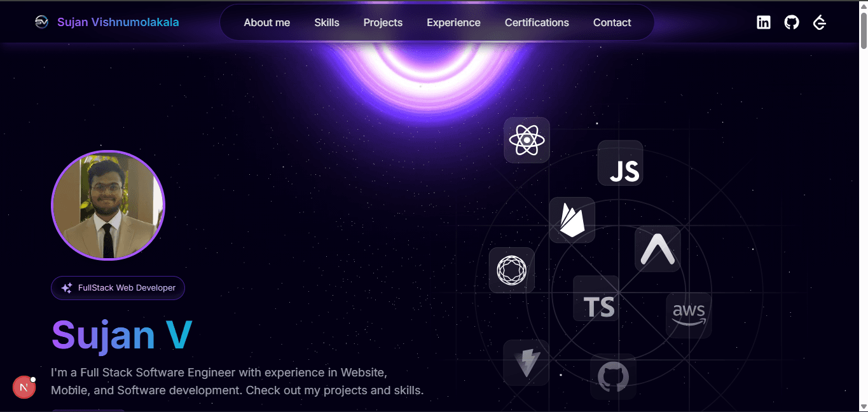Screen dimensions: 868x412
Task: Open the LinkedIn profile icon
Action: 764,22
